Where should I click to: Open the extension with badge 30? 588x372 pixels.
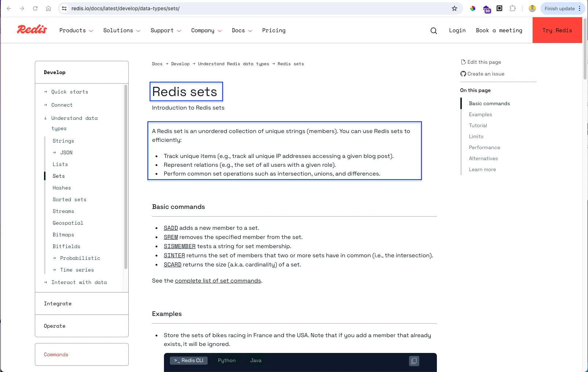click(486, 9)
